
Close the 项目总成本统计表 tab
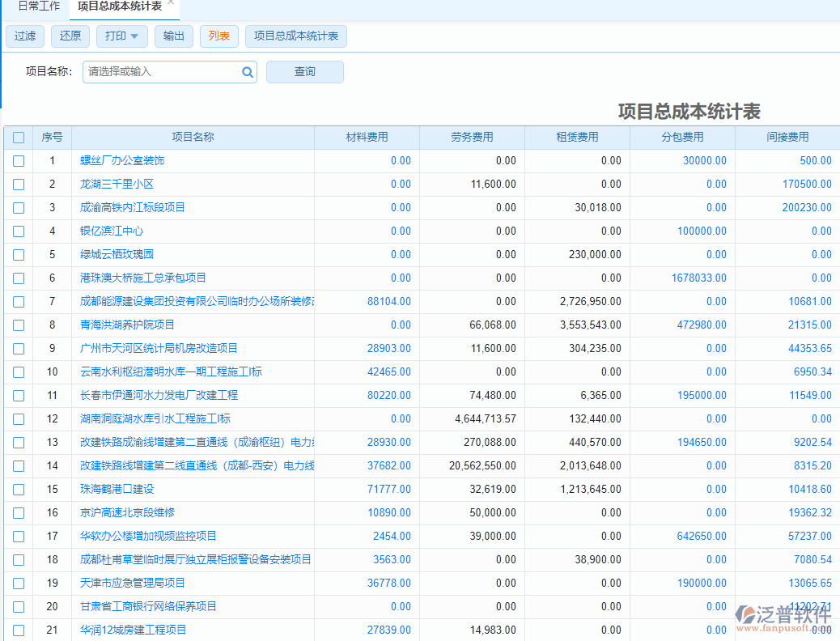tap(171, 3)
